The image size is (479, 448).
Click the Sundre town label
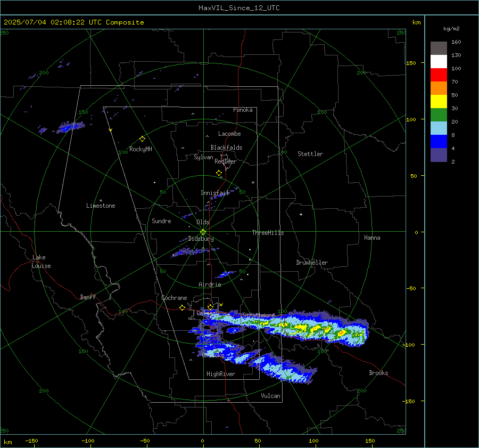161,221
